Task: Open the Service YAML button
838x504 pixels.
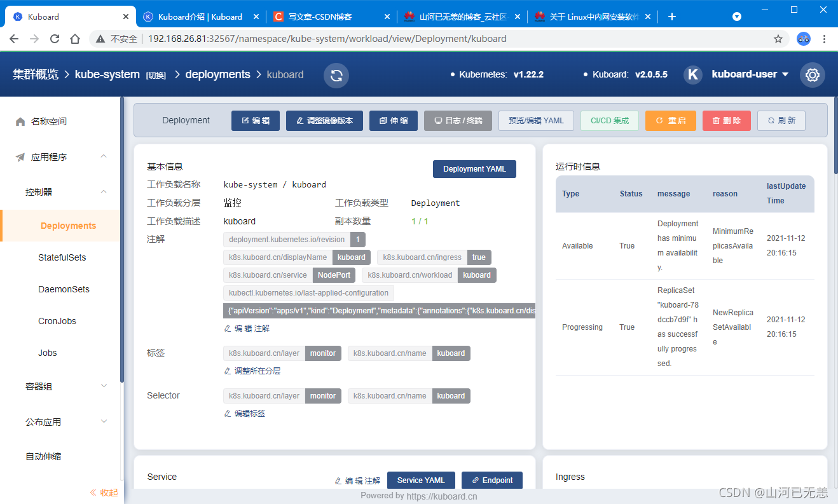Action: [421, 480]
